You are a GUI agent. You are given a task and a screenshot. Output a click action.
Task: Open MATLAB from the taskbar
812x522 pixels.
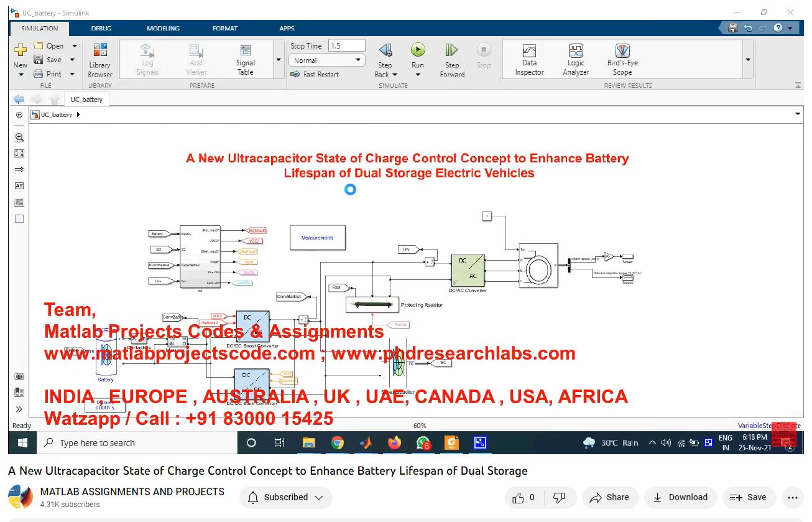pos(366,443)
